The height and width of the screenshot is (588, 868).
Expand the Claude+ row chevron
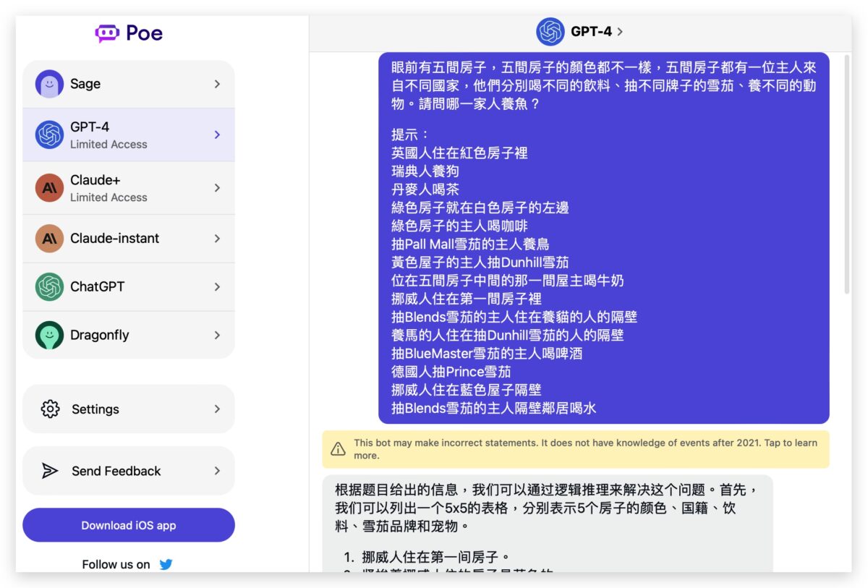[x=217, y=188]
